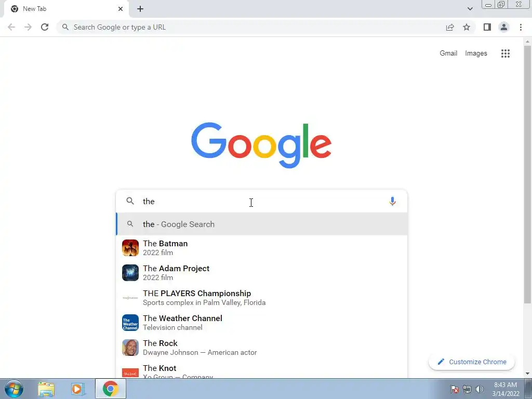Close the New Tab tab
The width and height of the screenshot is (532, 399).
[121, 9]
